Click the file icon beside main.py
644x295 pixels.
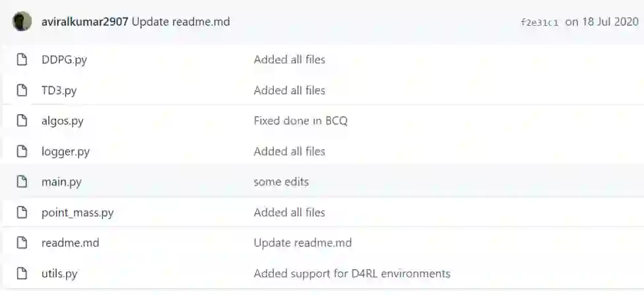22,181
